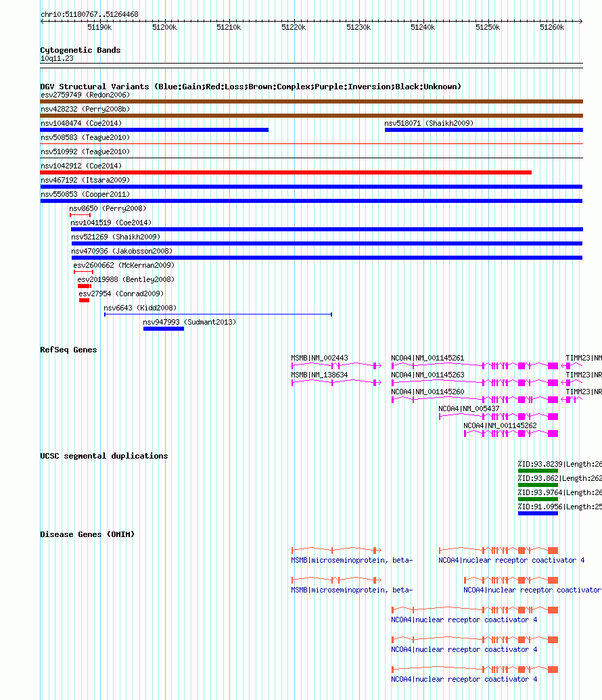Open NCOA4|NM_001145262 transcript label
The height and width of the screenshot is (700, 602).
(x=500, y=426)
